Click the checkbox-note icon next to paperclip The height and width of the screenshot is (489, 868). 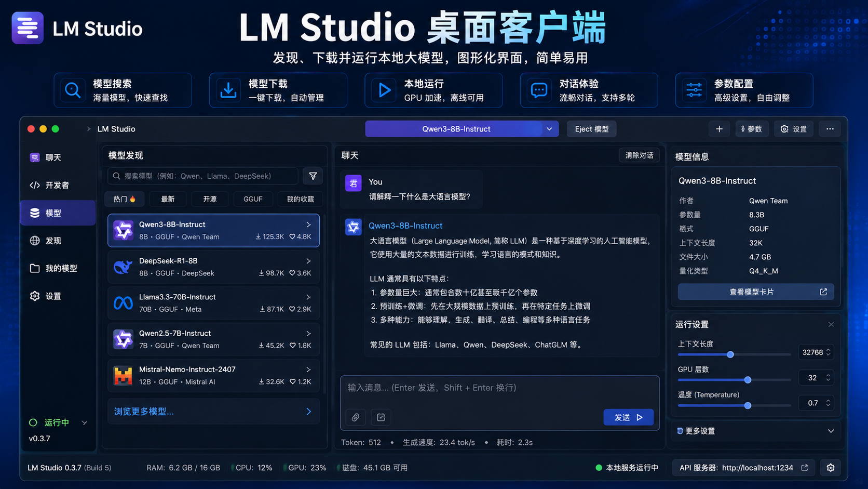(x=381, y=417)
